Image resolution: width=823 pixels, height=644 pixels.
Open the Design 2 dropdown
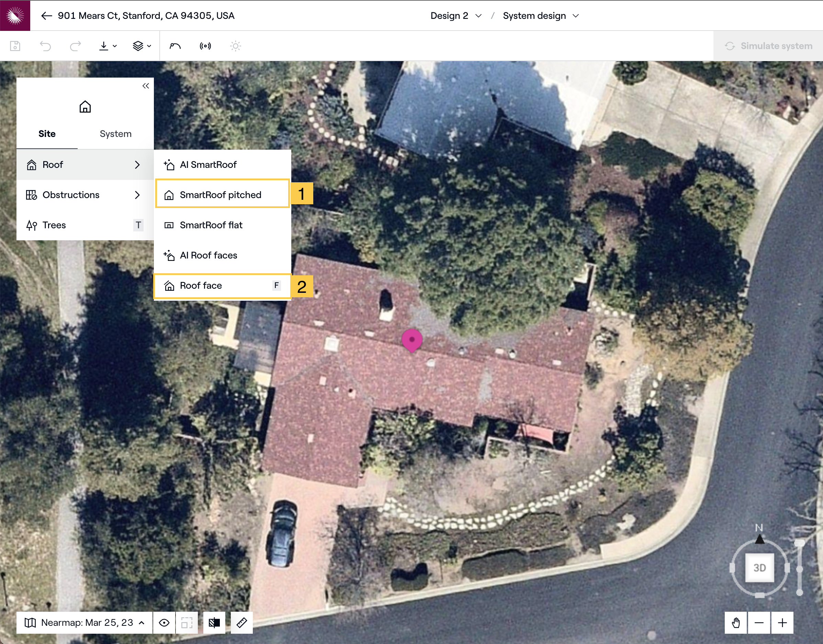click(x=456, y=15)
